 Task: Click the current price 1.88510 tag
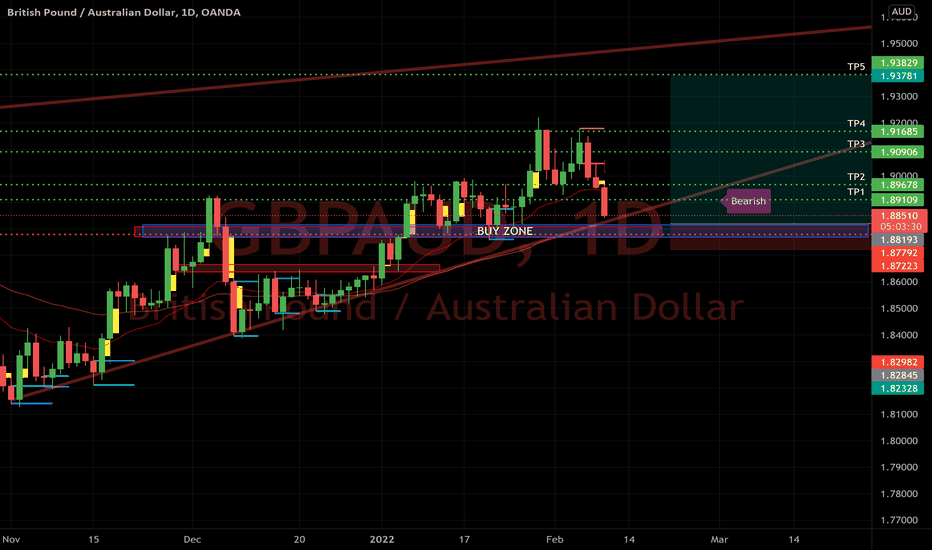click(x=899, y=215)
